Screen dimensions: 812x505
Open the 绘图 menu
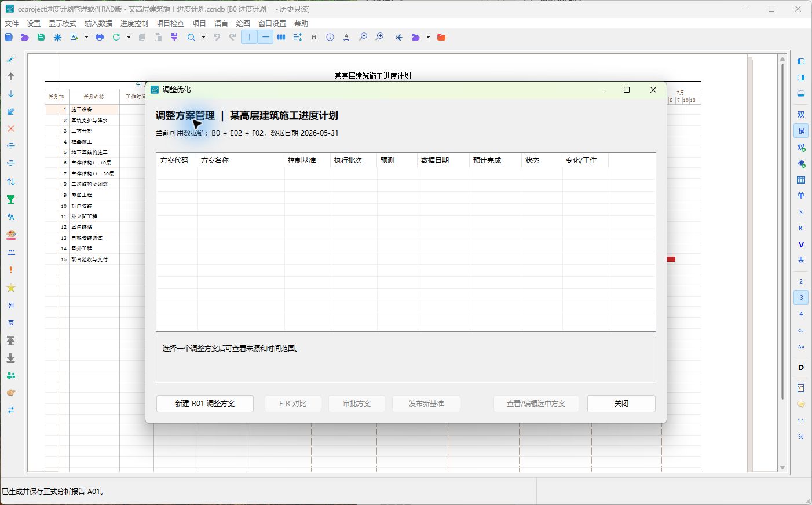tap(243, 23)
